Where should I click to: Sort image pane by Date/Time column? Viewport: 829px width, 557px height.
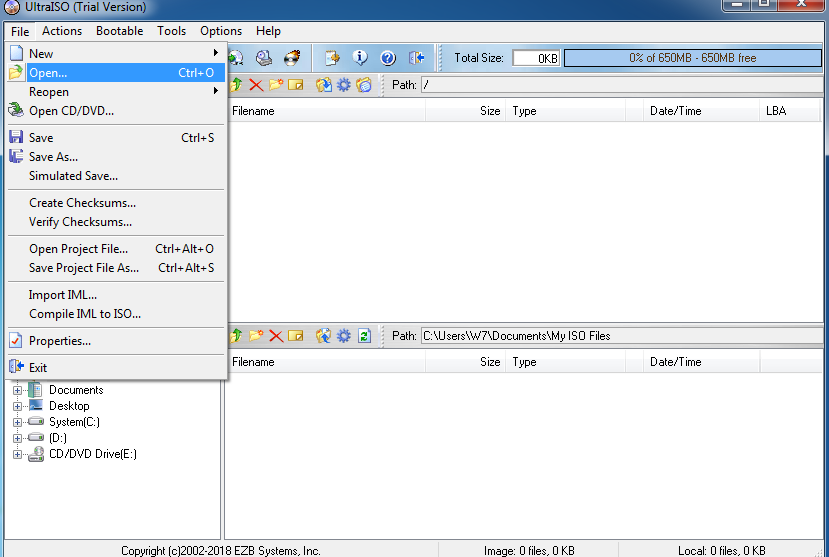702,110
